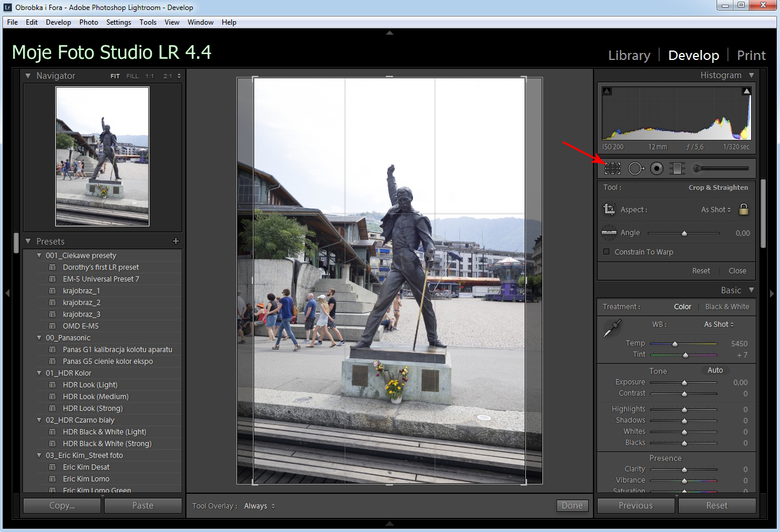The image size is (780, 532).
Task: Enable Constrain To Warp checkbox
Action: (x=606, y=252)
